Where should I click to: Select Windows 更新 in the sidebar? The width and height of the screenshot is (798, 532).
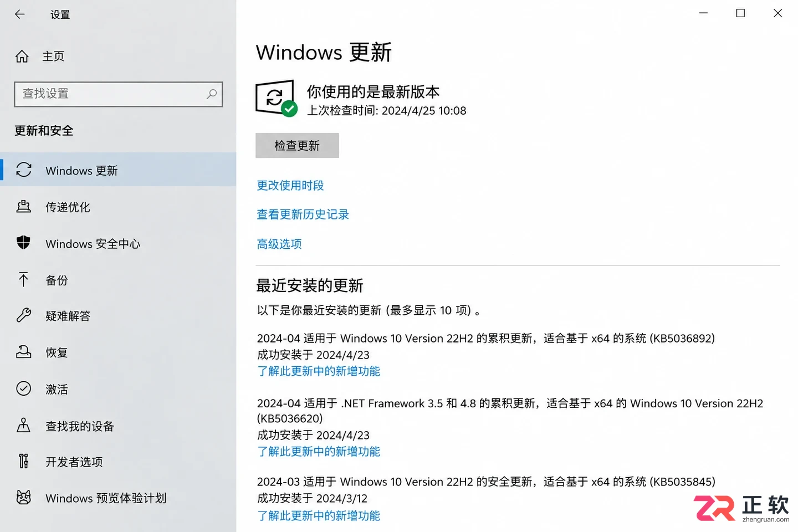118,170
